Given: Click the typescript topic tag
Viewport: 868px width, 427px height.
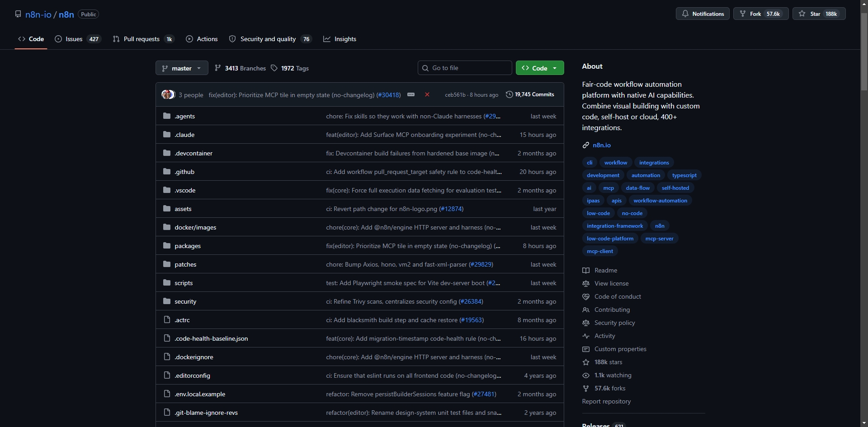Looking at the screenshot, I should click(684, 175).
